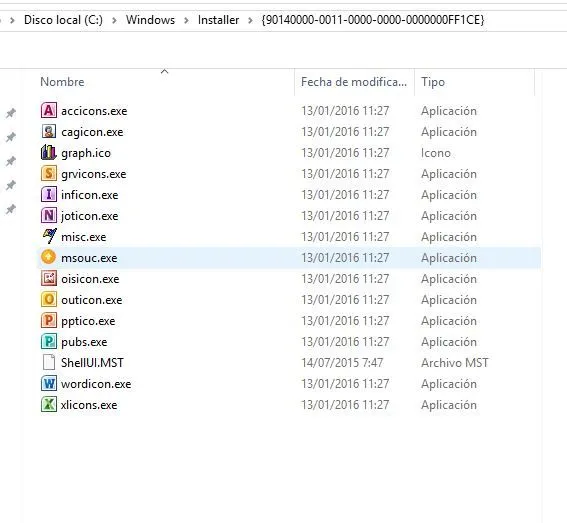The height and width of the screenshot is (523, 567).
Task: Select the xlicons.exe file name
Action: coord(89,404)
